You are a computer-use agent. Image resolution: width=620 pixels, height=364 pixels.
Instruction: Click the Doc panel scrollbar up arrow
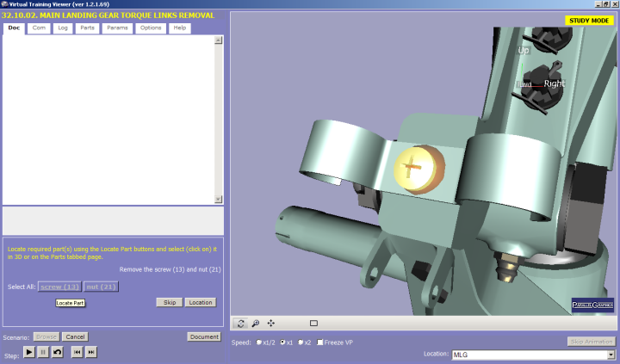(219, 40)
